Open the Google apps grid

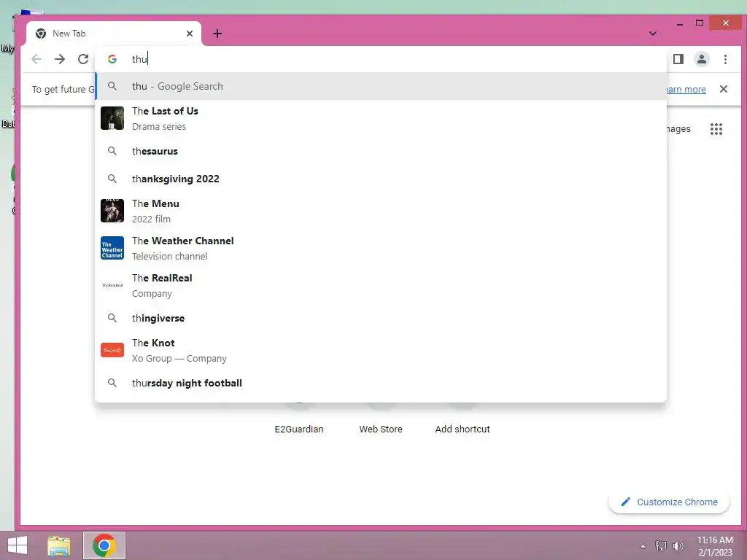(x=716, y=128)
